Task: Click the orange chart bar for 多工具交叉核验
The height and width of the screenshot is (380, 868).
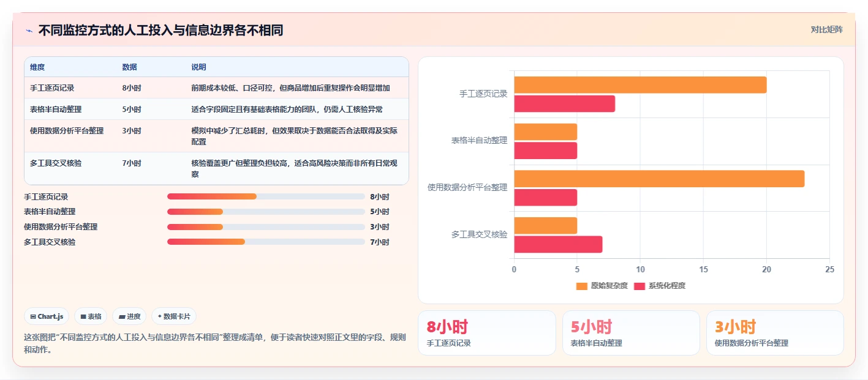Action: pyautogui.click(x=545, y=226)
